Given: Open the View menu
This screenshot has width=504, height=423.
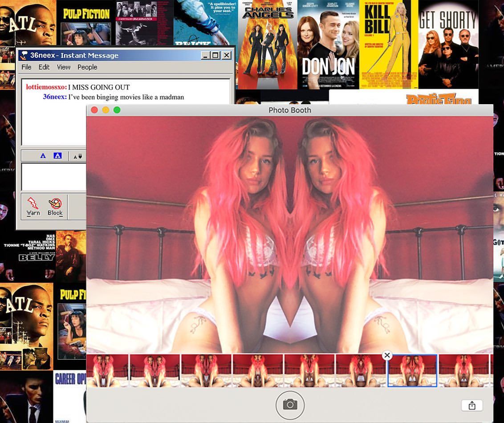Looking at the screenshot, I should [63, 67].
